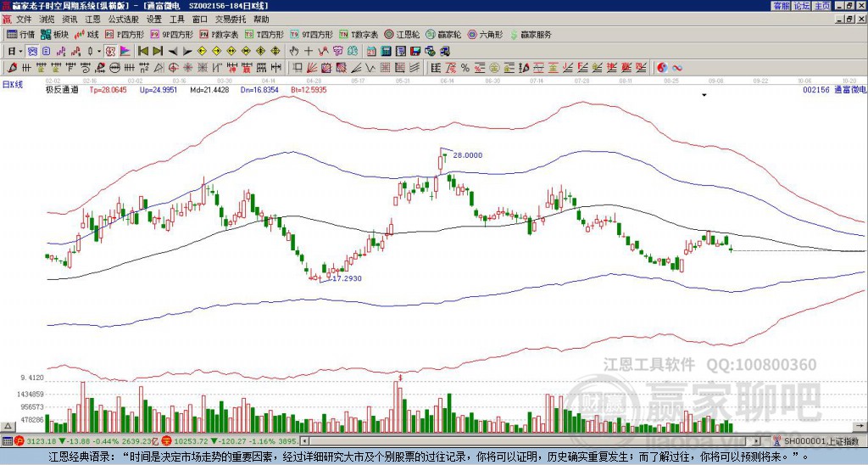Select the crosshair plus cursor tool
Viewport: 868px width, 465px height.
point(309,52)
